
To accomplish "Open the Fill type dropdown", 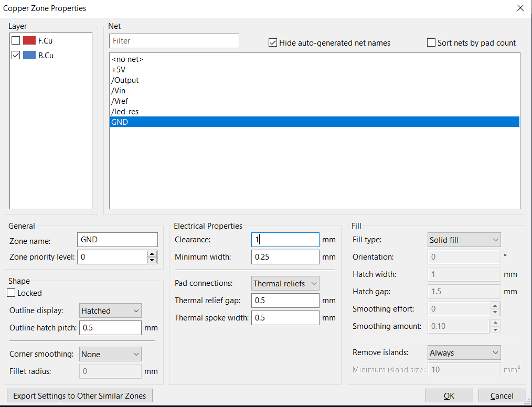I will coord(464,240).
